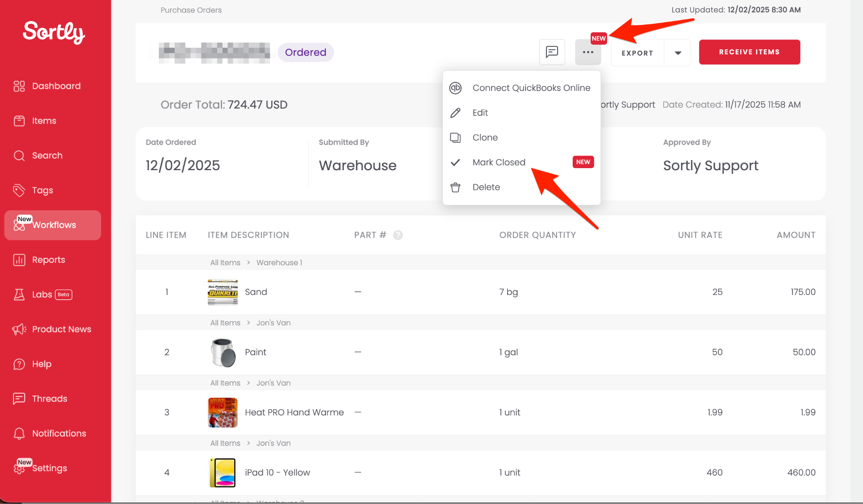Open Notifications bell in sidebar
The width and height of the screenshot is (863, 504).
point(59,434)
